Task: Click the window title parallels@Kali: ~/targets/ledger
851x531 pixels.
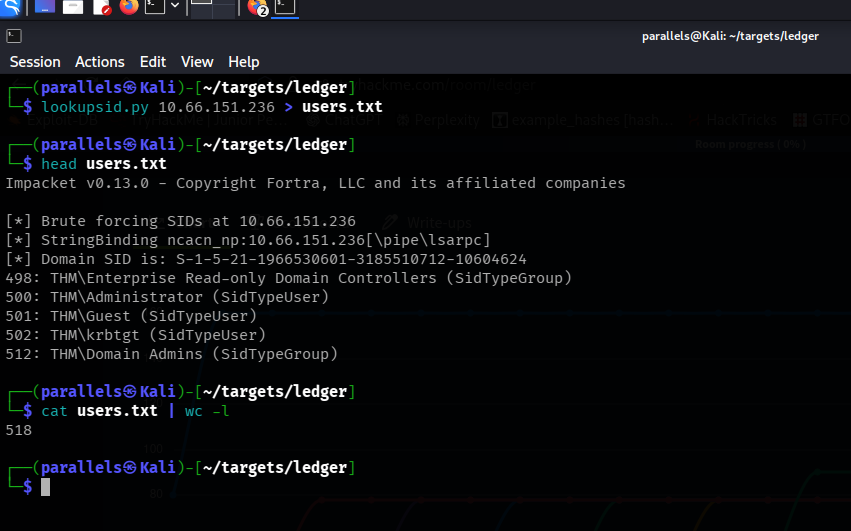Action: coord(730,36)
